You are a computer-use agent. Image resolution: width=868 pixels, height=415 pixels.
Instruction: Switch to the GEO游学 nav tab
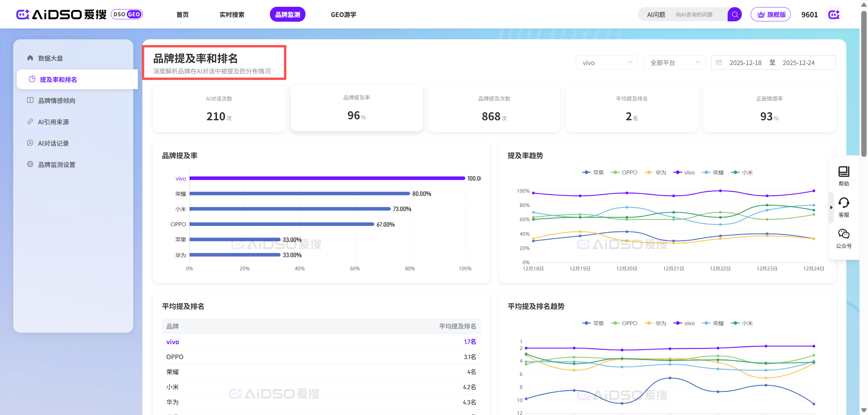coord(343,15)
